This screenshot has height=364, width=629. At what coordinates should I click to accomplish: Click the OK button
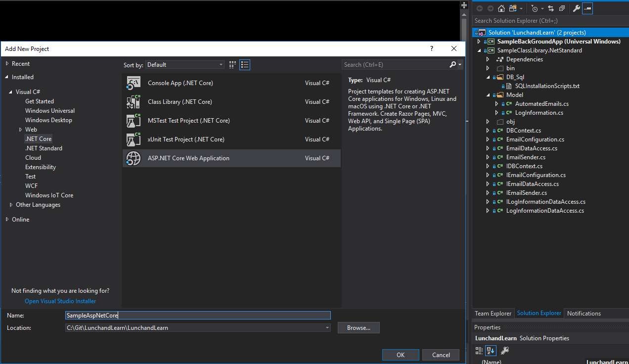[401, 355]
